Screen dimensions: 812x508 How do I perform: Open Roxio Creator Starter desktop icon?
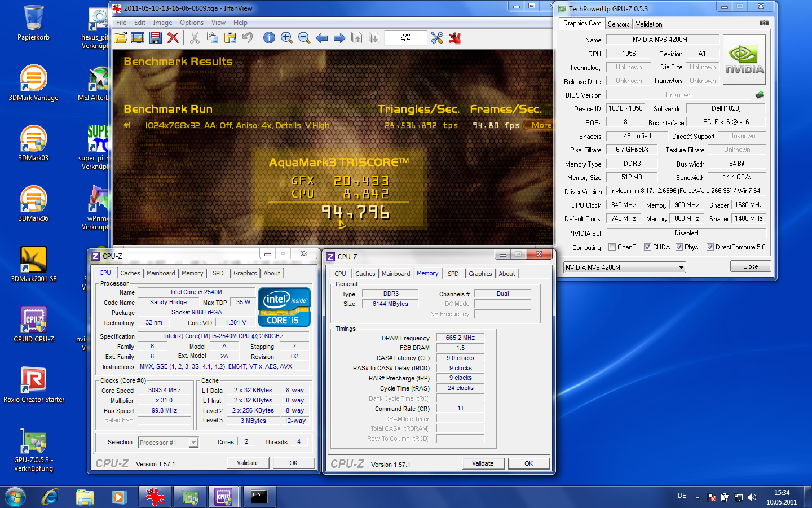tap(34, 384)
